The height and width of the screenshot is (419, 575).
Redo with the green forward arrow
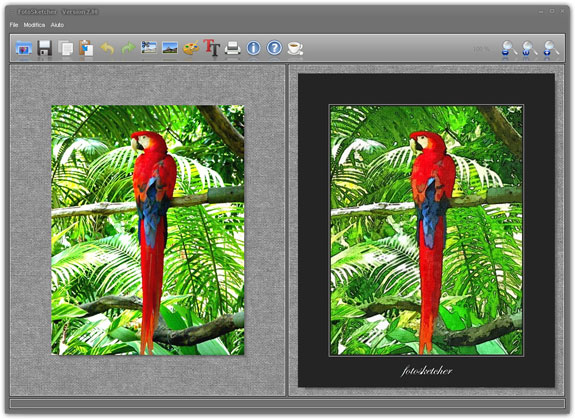click(x=128, y=48)
